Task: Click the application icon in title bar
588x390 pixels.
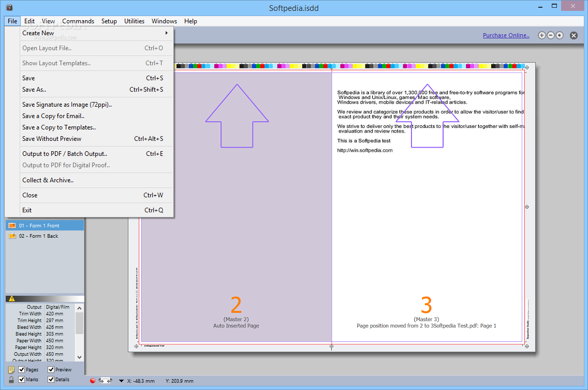Action: [x=10, y=7]
